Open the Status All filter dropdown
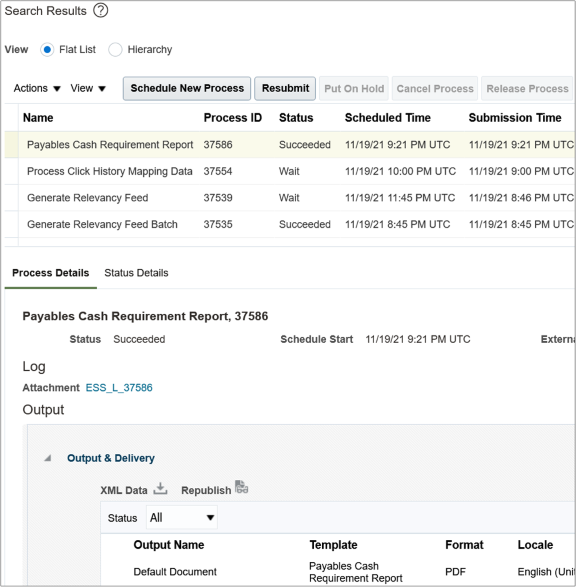 182,518
